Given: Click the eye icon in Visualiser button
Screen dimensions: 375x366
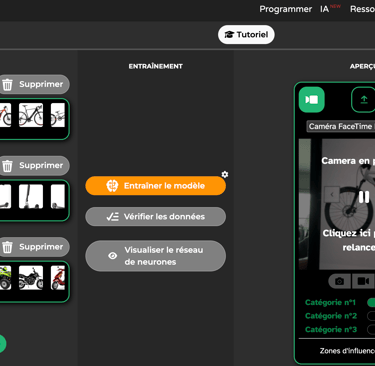Looking at the screenshot, I should click(x=113, y=256).
